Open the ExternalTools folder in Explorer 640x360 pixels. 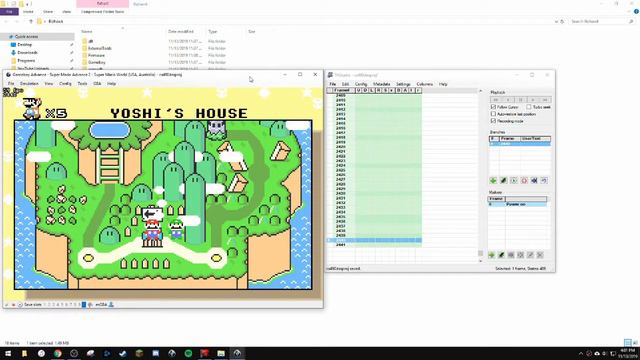100,48
